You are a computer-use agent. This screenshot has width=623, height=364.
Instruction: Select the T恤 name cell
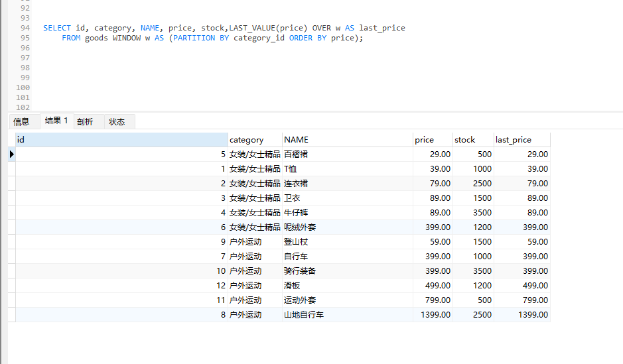point(348,168)
